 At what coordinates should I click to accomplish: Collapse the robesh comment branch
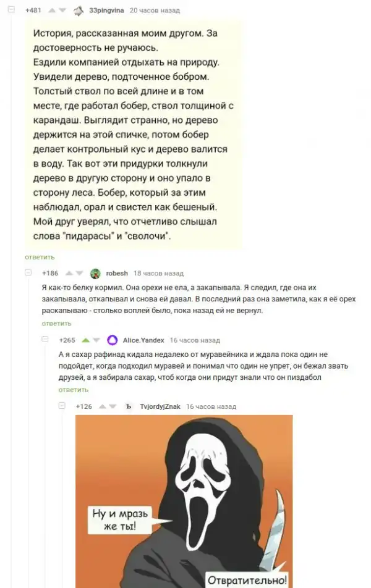(x=28, y=272)
